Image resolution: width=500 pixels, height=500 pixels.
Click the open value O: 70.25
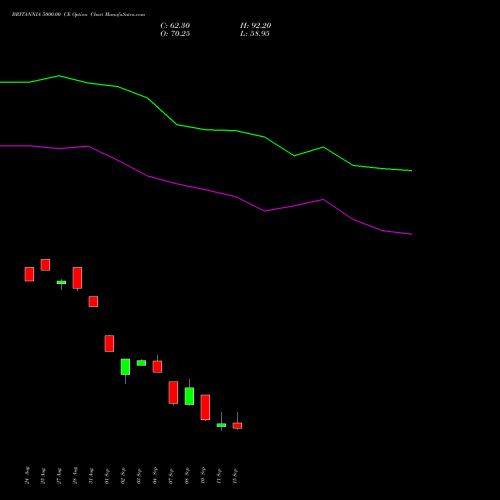coord(175,34)
